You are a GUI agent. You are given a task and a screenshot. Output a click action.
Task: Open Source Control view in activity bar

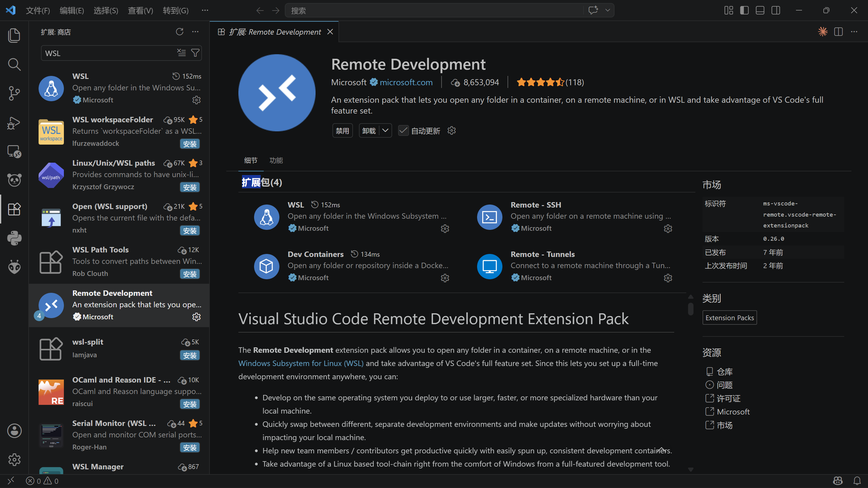coord(14,93)
